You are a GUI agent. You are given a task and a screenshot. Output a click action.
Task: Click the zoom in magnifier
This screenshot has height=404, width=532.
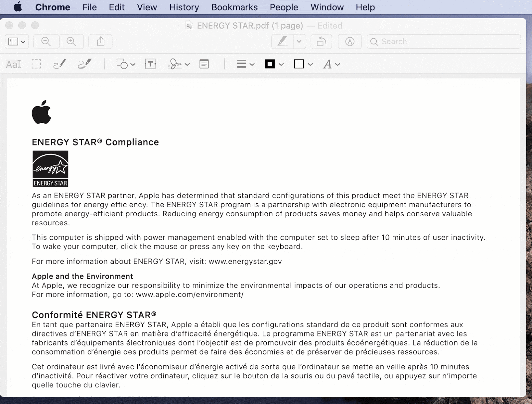[x=71, y=42]
